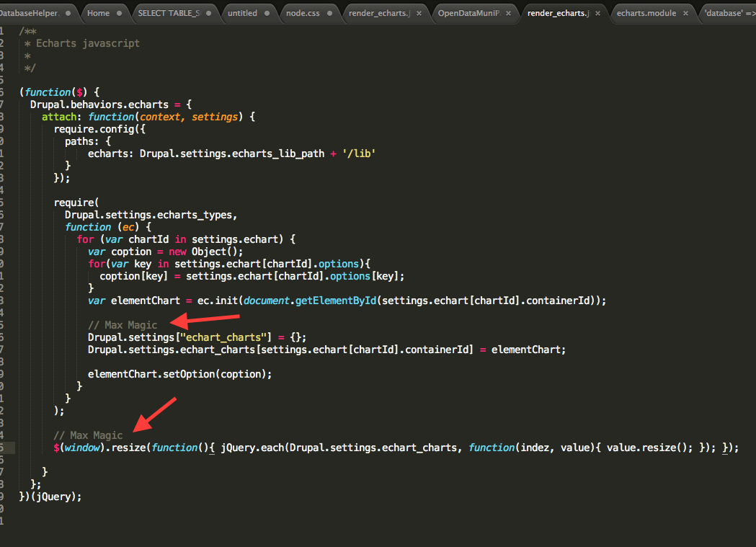Image resolution: width=756 pixels, height=547 pixels.
Task: Click unsaved dot on SELECT TABLE_S tab
Action: click(x=208, y=13)
